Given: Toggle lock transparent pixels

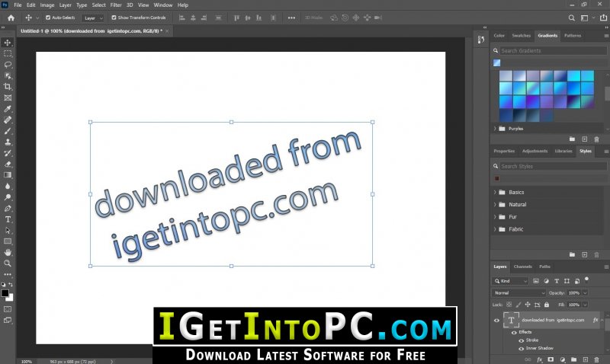Looking at the screenshot, I should [x=509, y=305].
